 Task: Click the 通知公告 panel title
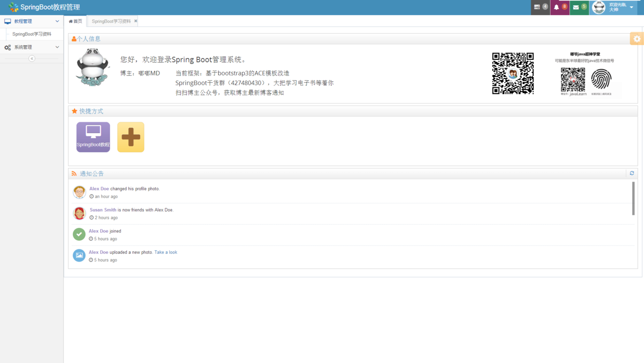point(92,174)
